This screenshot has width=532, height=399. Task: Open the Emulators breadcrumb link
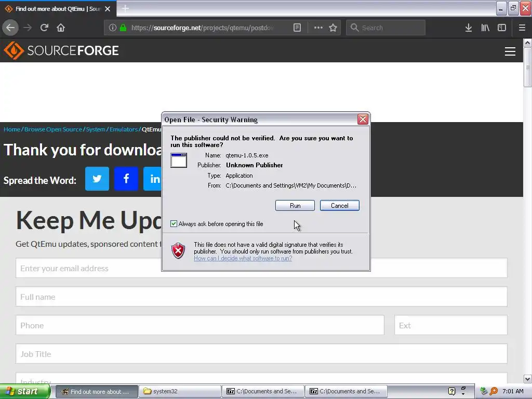coord(124,129)
